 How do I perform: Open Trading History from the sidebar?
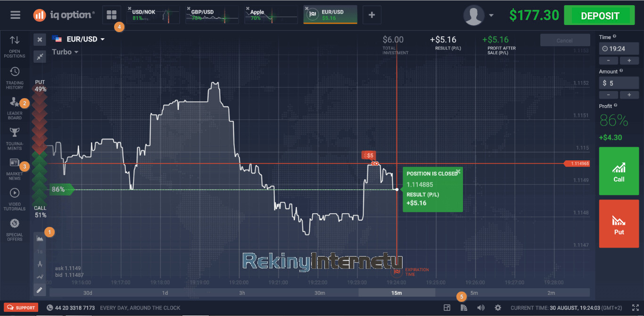(x=15, y=78)
